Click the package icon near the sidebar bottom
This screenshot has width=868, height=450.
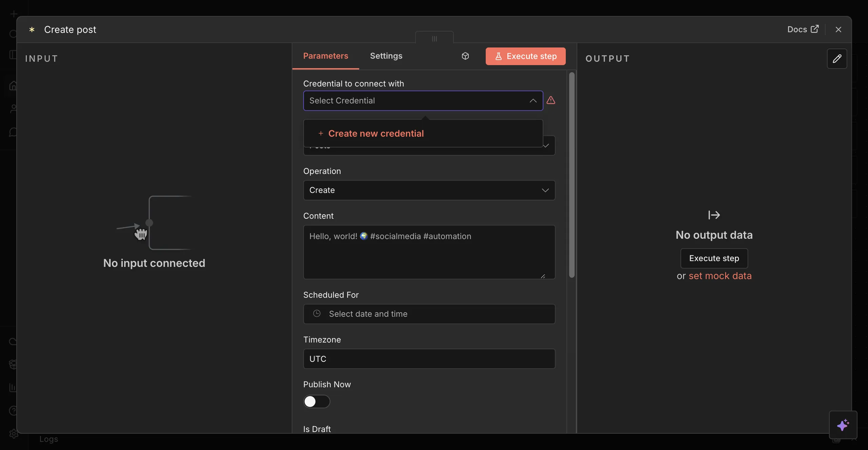click(13, 364)
